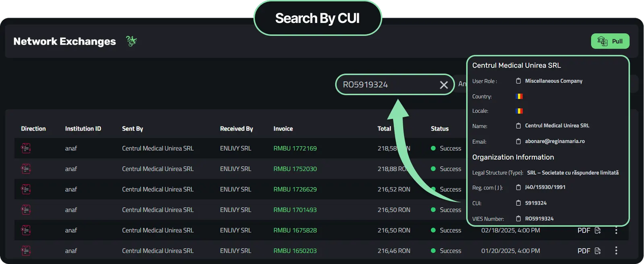Click ENLIVY SRL in RMBU 1726629 row
644x264 pixels.
(x=235, y=189)
